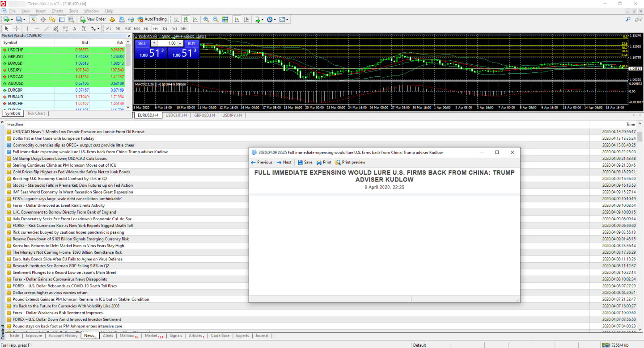The height and width of the screenshot is (348, 644).
Task: Select the M5 timeframe
Action: tap(118, 29)
